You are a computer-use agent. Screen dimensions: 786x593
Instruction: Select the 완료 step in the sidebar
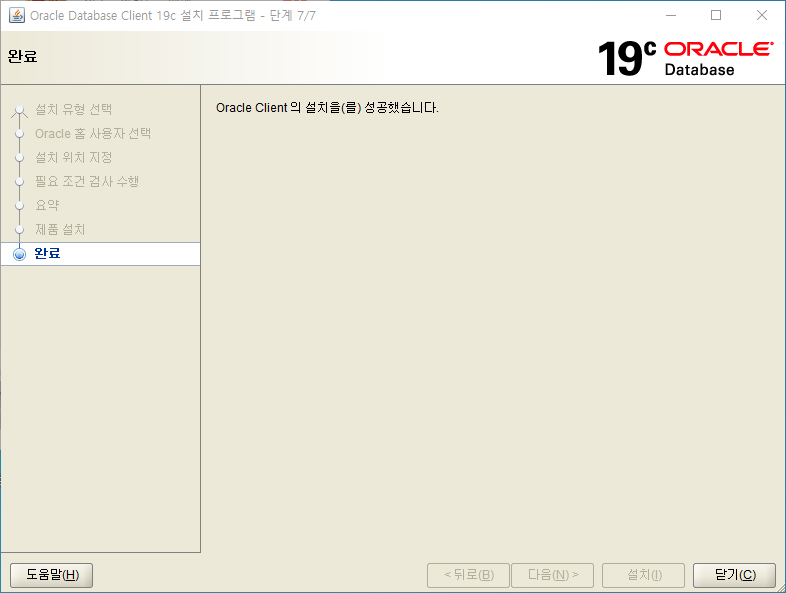tap(100, 254)
